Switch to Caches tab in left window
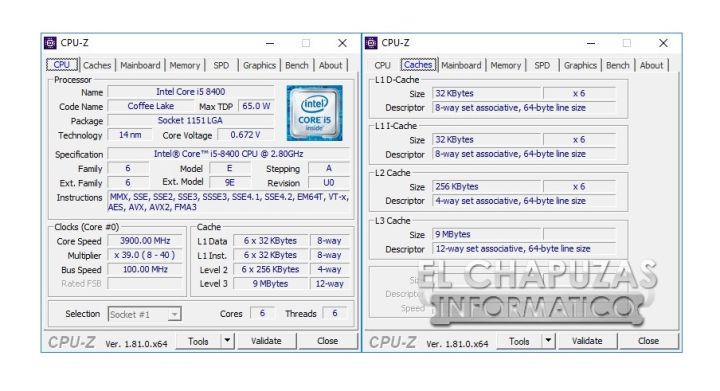Screen dimensions: 720x391 97,65
